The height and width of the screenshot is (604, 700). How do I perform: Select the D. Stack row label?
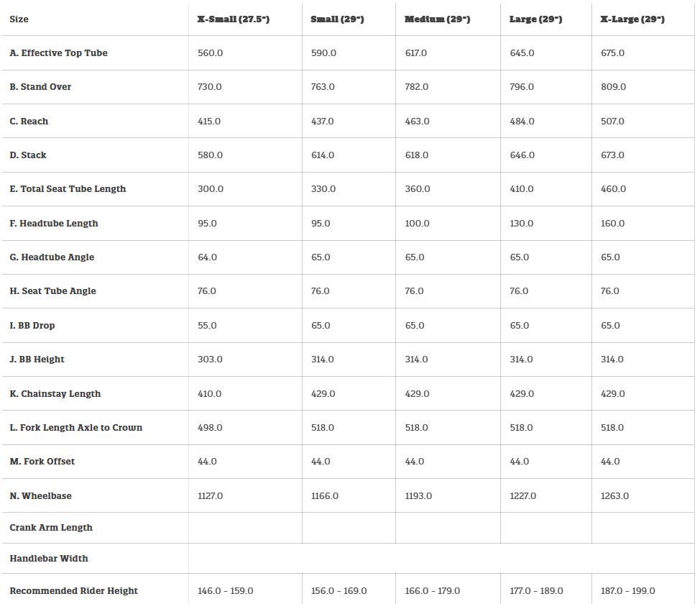tap(28, 155)
